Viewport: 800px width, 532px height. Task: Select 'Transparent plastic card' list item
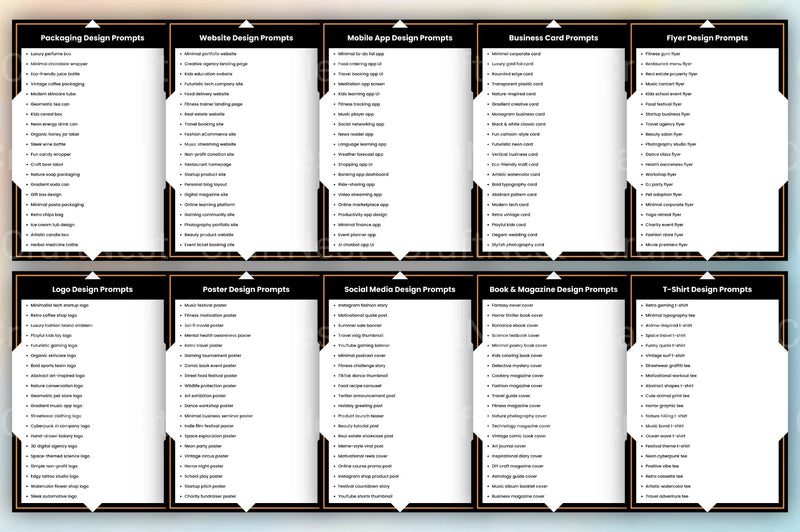pyautogui.click(x=517, y=84)
